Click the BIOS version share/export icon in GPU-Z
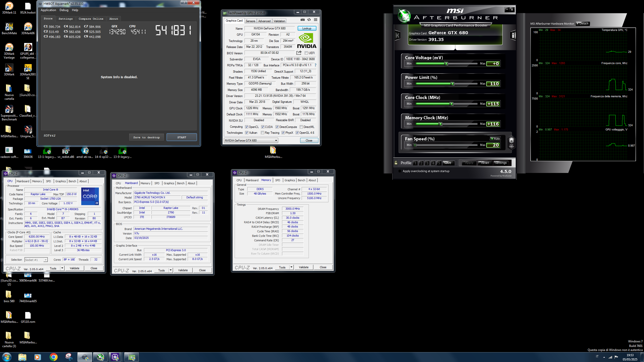 299,53
